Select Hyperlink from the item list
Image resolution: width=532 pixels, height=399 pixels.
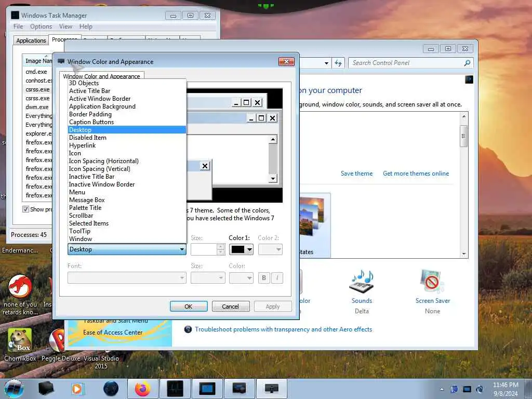coord(127,145)
